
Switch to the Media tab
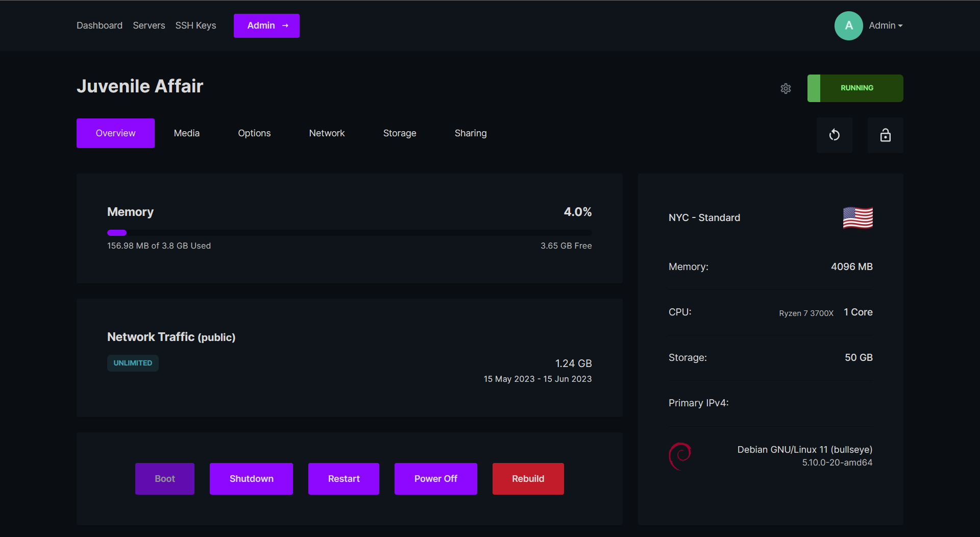tap(186, 133)
